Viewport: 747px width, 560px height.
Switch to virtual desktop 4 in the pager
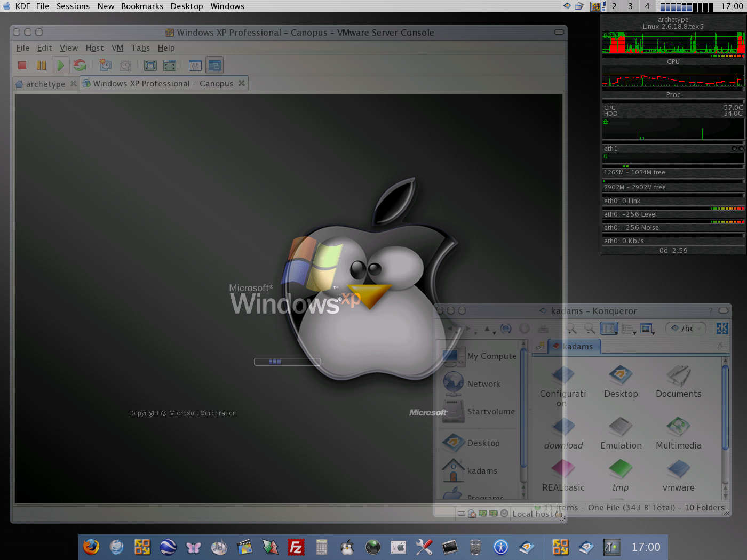coord(647,6)
